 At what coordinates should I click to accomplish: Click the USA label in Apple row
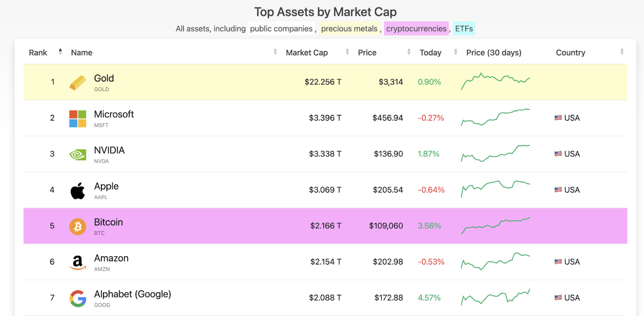572,190
